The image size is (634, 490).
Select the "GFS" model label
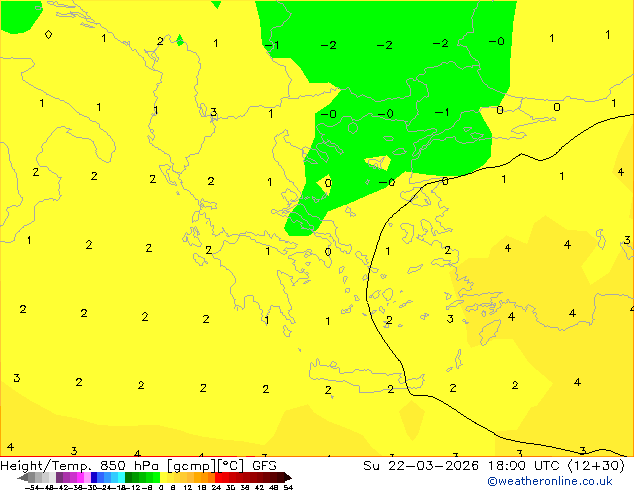(x=264, y=466)
